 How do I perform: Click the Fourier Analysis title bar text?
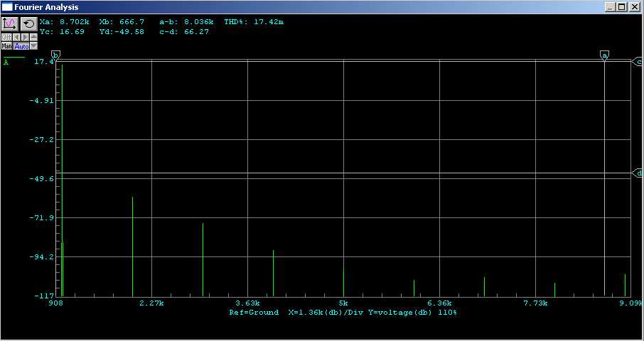(46, 7)
